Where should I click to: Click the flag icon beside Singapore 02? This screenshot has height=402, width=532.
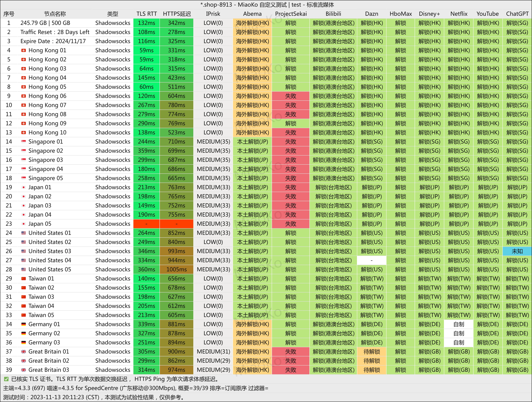click(x=24, y=151)
